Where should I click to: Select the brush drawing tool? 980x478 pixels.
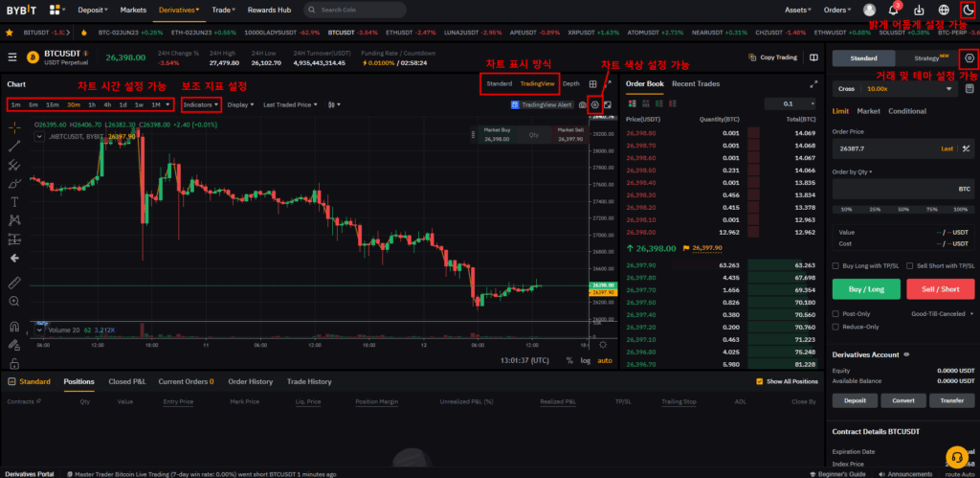click(x=14, y=183)
